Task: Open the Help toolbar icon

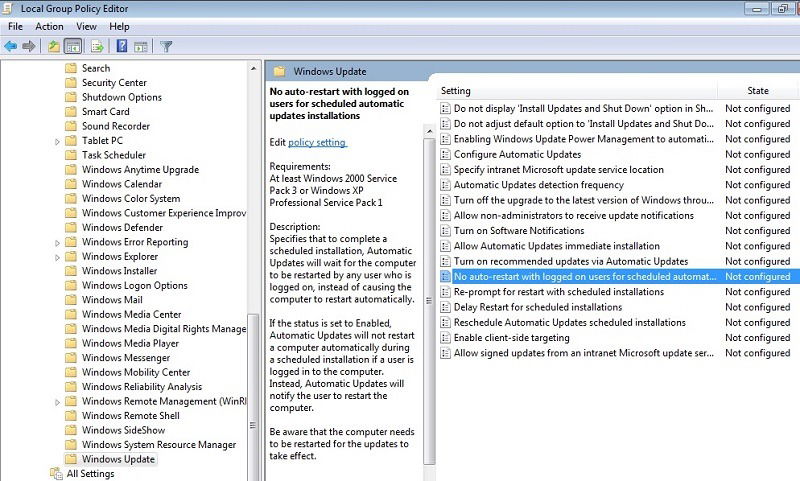Action: point(122,46)
